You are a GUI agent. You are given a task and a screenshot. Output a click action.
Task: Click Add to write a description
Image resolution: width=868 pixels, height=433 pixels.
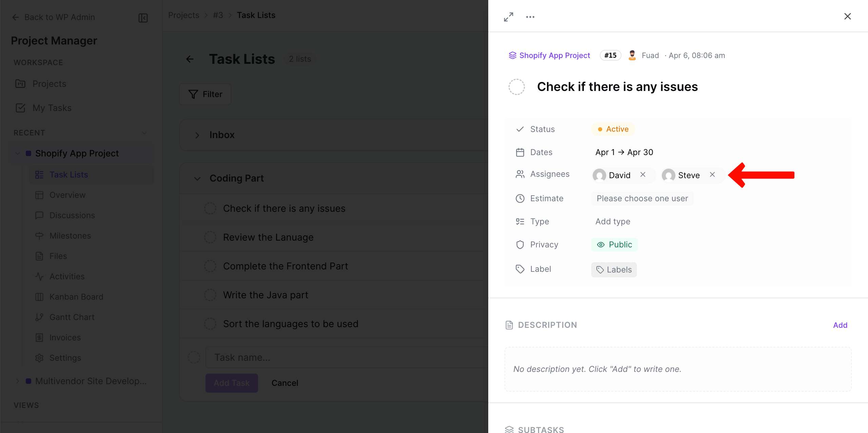click(840, 325)
